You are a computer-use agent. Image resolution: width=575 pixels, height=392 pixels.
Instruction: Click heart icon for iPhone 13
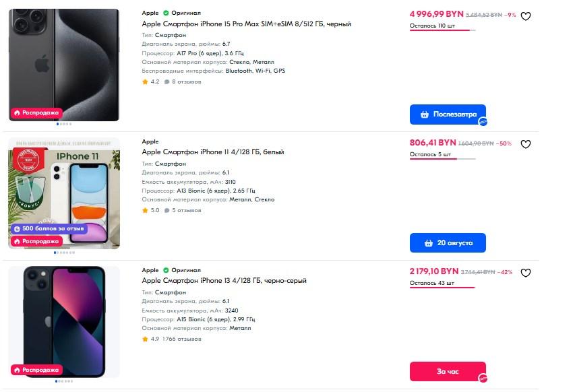point(526,273)
